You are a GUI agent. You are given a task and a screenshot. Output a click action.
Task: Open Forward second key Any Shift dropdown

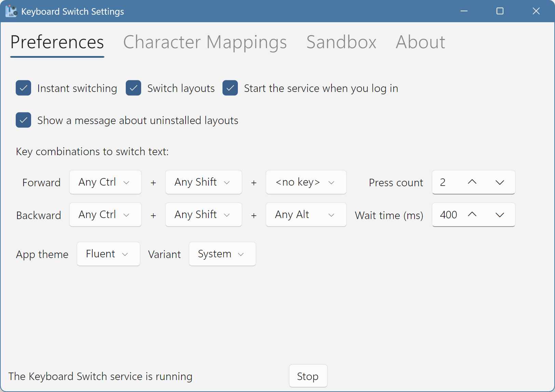click(204, 182)
